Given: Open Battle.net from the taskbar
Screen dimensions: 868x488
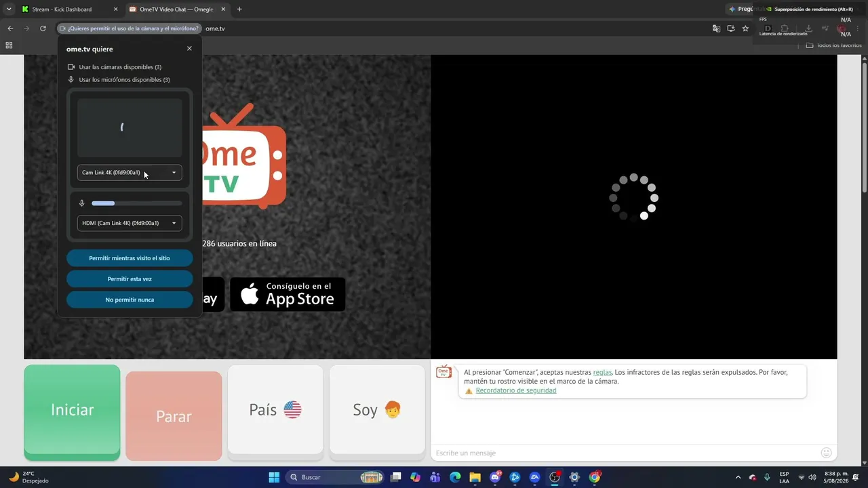Looking at the screenshot, I should 515,477.
